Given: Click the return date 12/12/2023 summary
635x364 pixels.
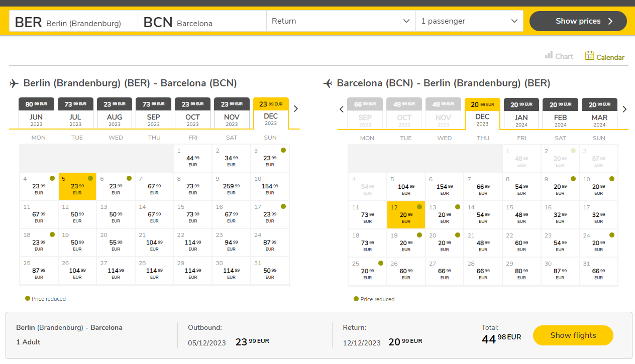Looking at the screenshot, I should tap(362, 343).
